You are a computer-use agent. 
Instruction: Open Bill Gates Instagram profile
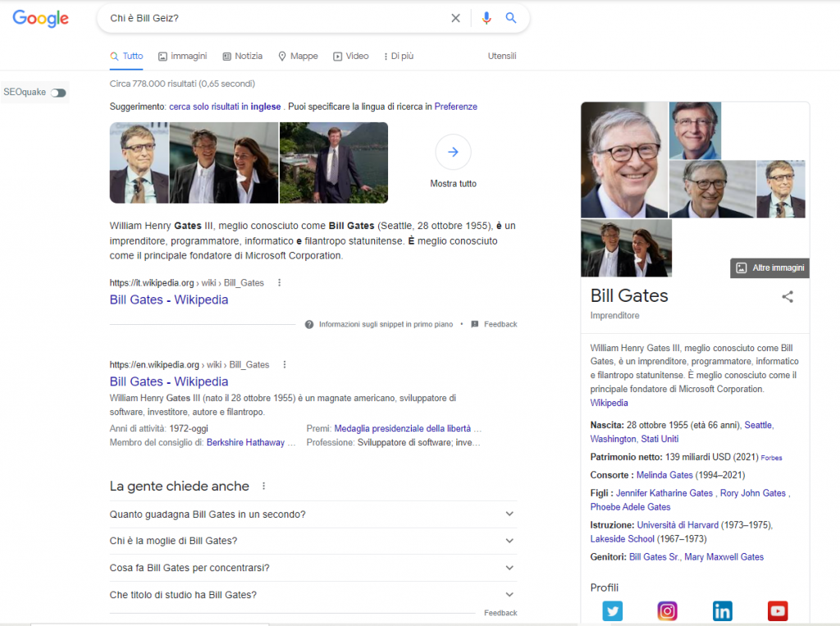(667, 611)
